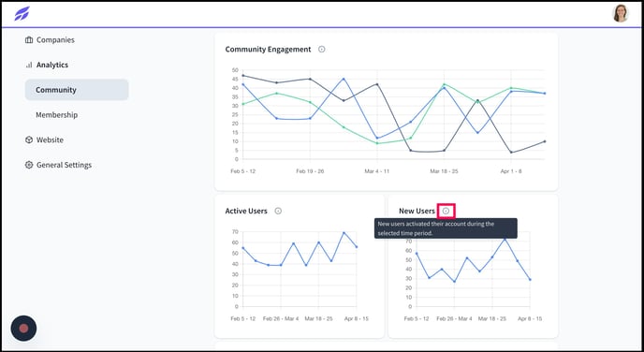Click the Community Engagement chart title
The width and height of the screenshot is (644, 352).
pos(269,50)
